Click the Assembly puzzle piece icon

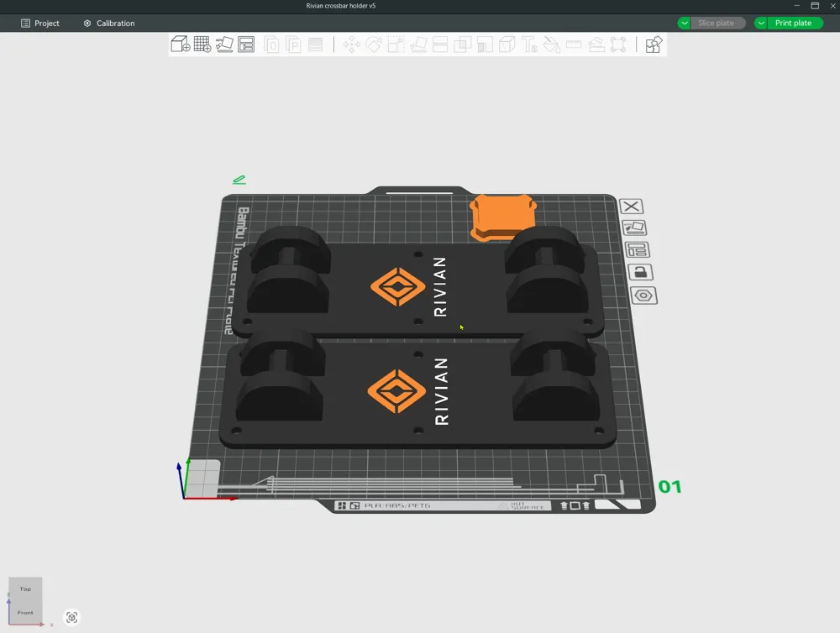pos(654,44)
